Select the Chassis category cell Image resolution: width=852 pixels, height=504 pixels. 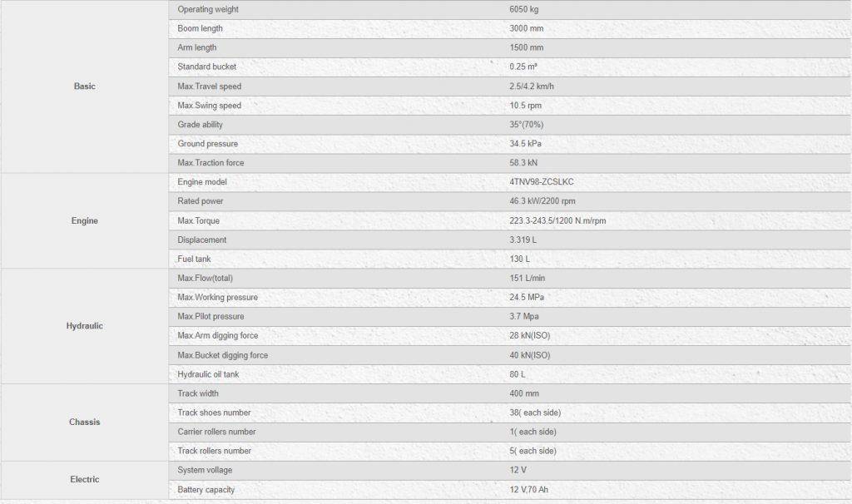tap(85, 422)
